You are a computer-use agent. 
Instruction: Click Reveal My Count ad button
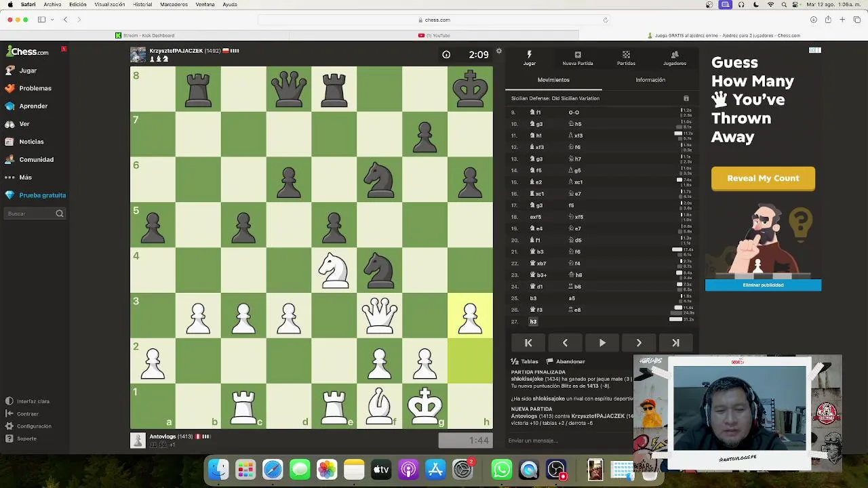coord(763,178)
